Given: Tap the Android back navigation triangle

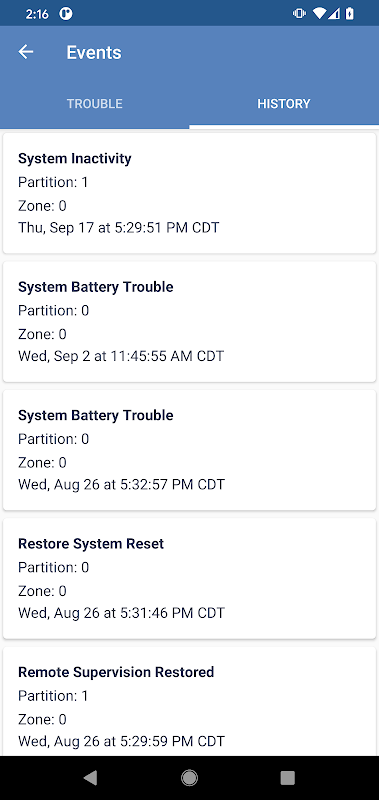Looking at the screenshot, I should click(x=90, y=778).
